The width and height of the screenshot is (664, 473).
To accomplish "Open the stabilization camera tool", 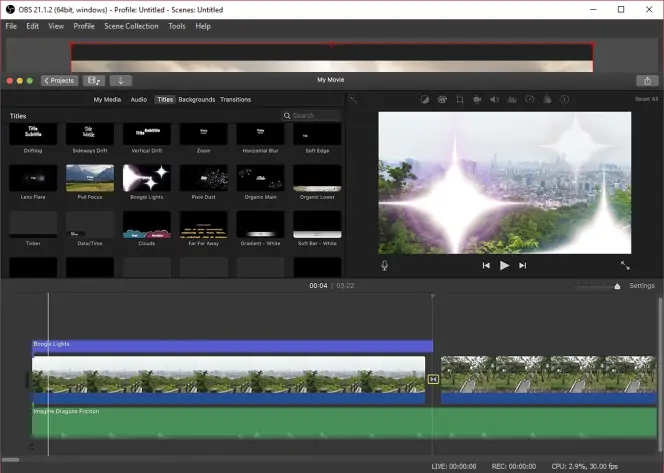I will coord(477,100).
